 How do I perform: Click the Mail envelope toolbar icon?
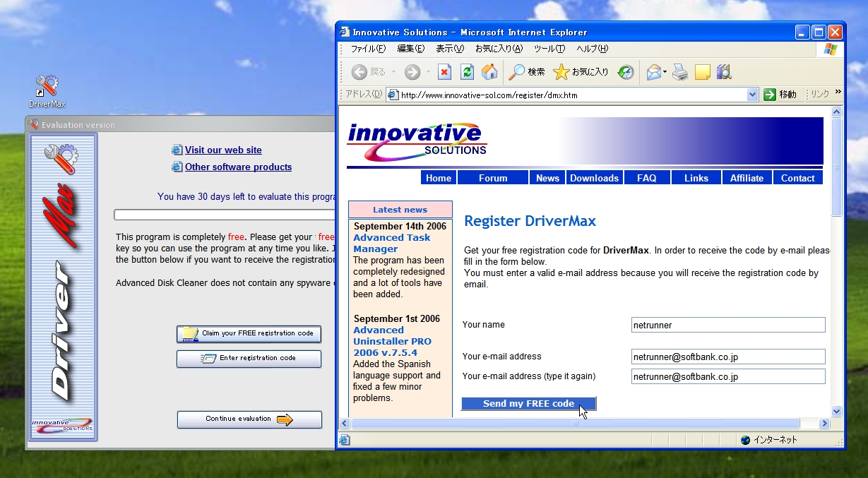click(x=653, y=72)
